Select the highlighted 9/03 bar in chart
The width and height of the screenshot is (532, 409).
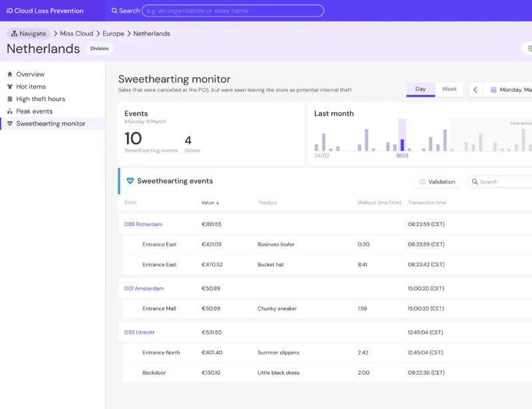point(402,145)
